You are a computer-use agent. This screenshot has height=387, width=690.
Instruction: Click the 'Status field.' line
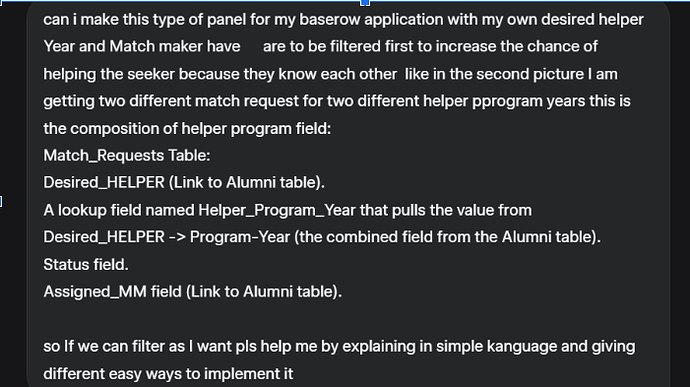(86, 265)
